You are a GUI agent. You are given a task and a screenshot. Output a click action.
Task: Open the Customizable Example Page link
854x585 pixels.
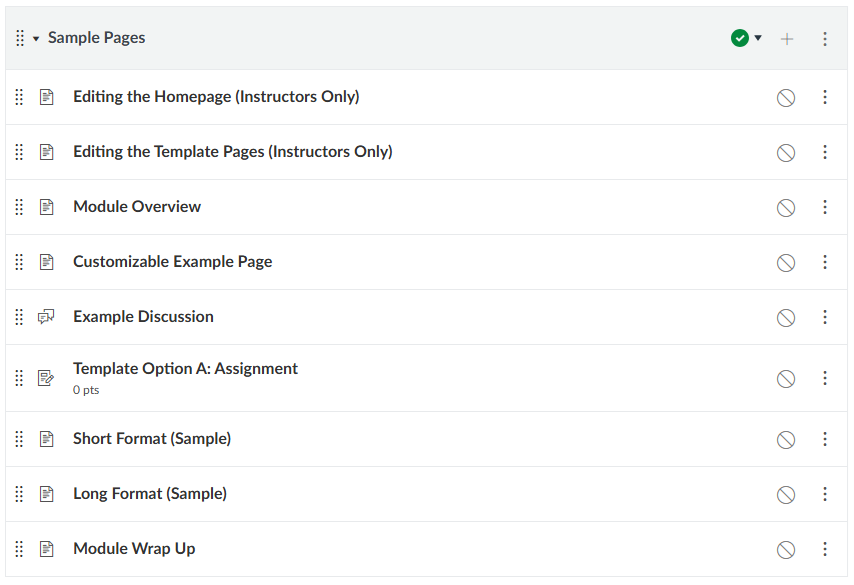click(x=172, y=262)
